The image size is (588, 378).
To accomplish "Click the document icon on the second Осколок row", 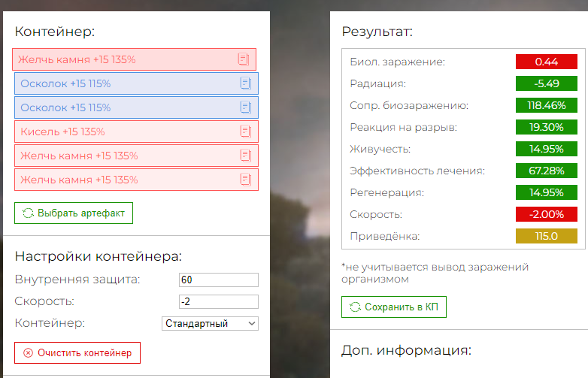I will point(246,107).
